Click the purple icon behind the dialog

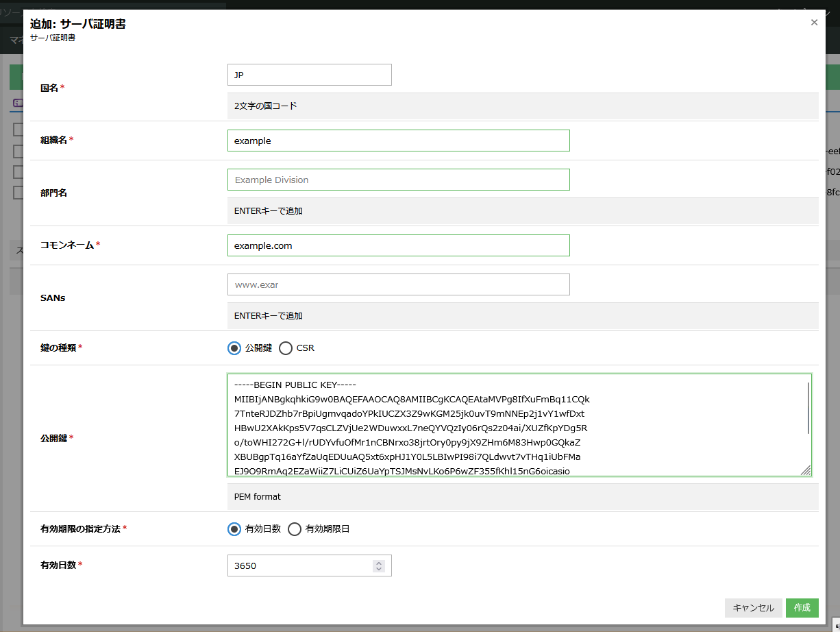coord(18,102)
